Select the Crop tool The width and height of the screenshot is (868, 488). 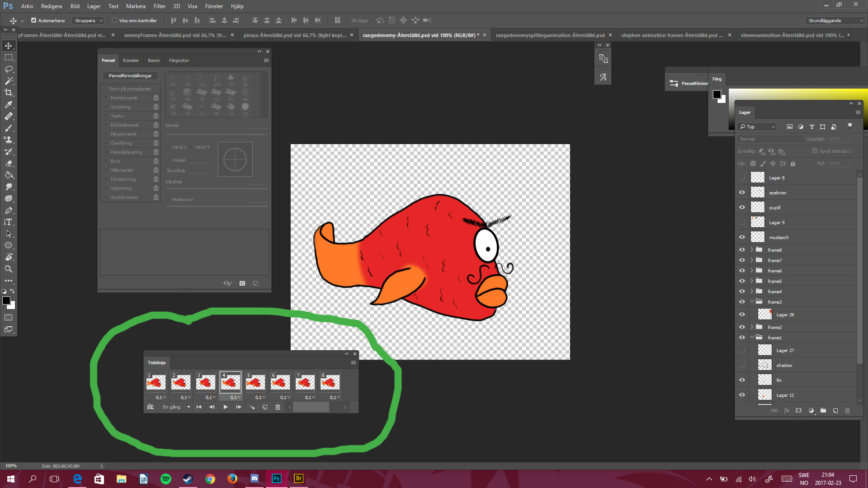[9, 93]
